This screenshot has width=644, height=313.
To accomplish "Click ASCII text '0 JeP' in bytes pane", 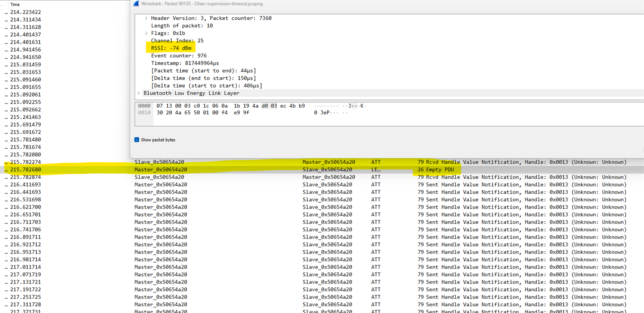I will (322, 113).
